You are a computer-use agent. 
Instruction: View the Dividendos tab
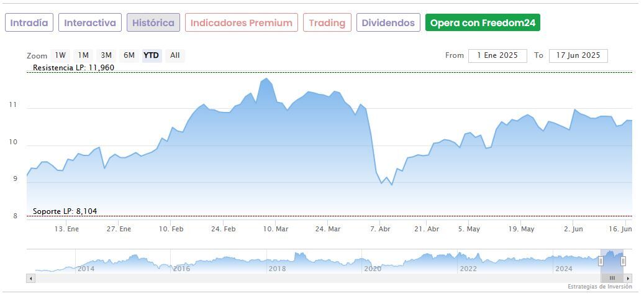pyautogui.click(x=388, y=23)
